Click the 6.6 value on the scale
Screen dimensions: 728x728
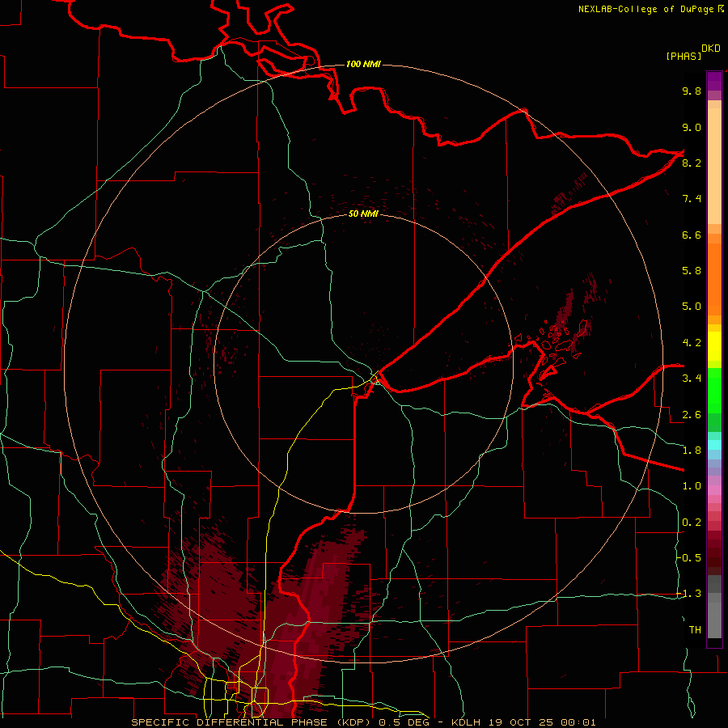coord(692,235)
